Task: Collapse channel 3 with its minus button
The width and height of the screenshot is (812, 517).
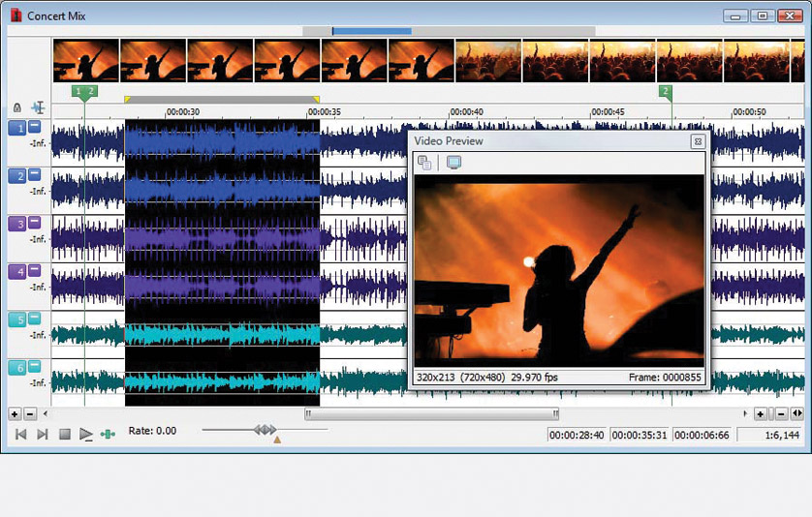Action: click(x=34, y=224)
